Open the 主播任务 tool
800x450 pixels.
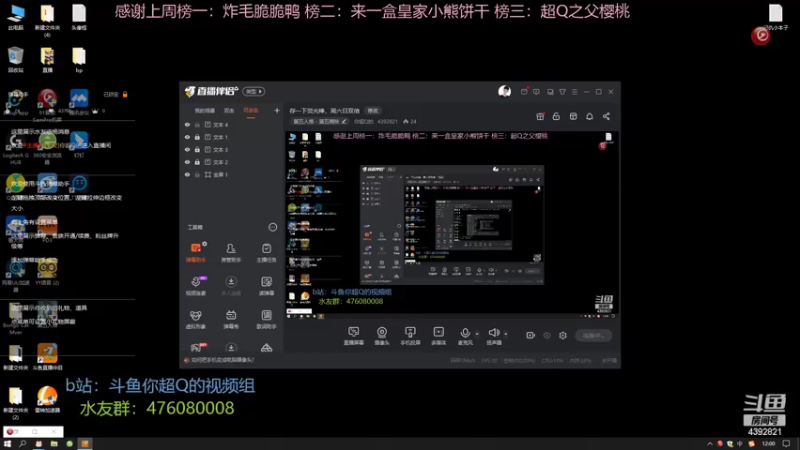266,252
